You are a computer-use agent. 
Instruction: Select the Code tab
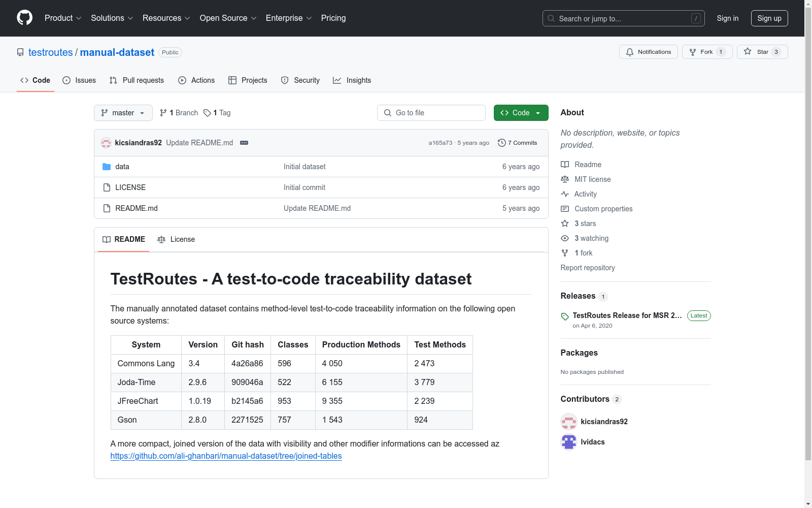click(x=36, y=80)
